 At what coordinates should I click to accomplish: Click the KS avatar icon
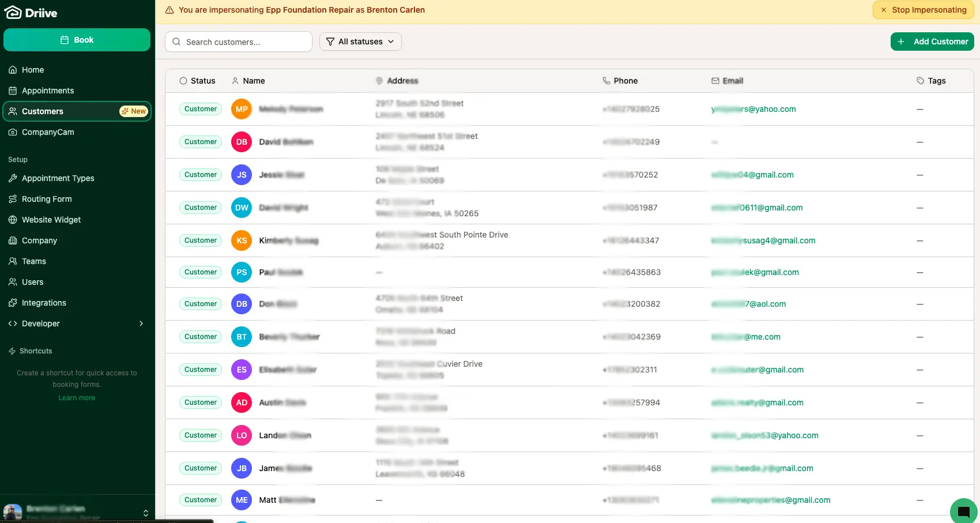tap(242, 240)
